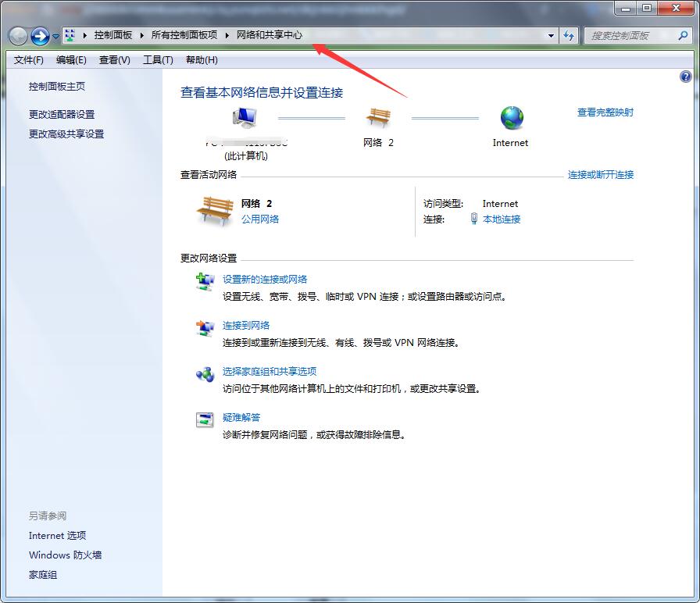Viewport: 700px width, 603px height.
Task: Click the Help question mark icon
Action: pyautogui.click(x=687, y=77)
